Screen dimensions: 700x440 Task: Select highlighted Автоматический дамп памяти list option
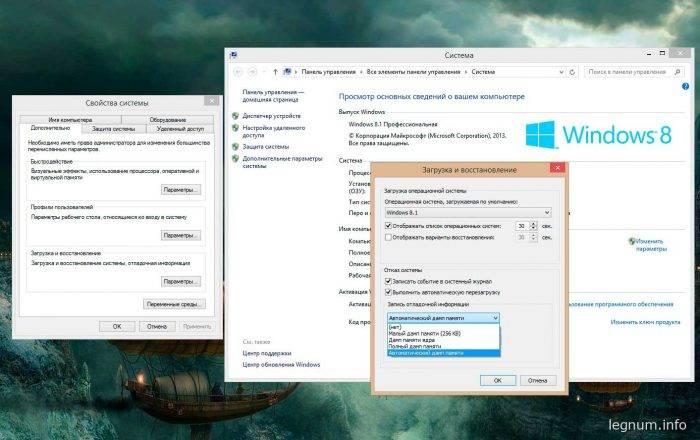tap(443, 353)
